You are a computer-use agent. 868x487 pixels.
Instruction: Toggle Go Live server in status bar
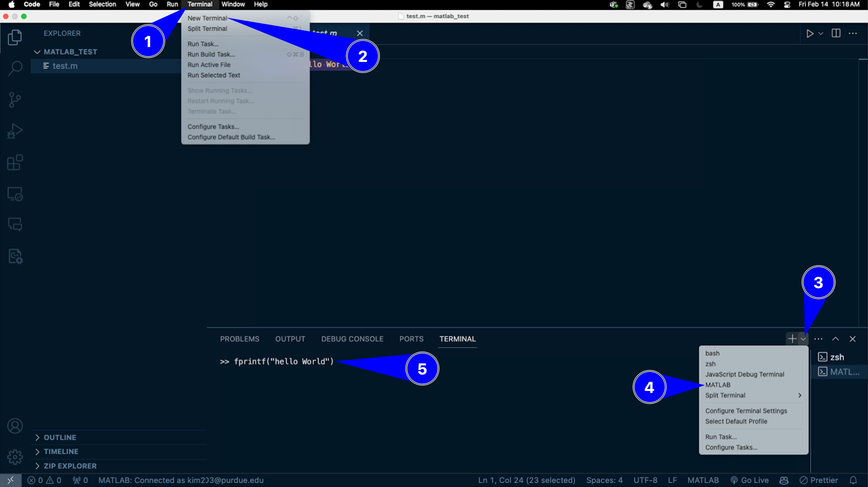(x=750, y=480)
